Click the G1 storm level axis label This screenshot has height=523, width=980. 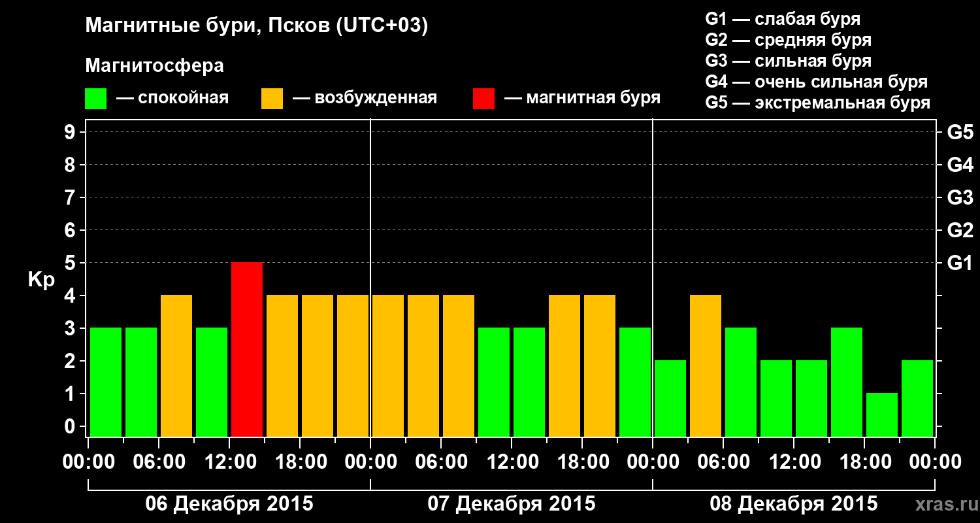pyautogui.click(x=960, y=263)
